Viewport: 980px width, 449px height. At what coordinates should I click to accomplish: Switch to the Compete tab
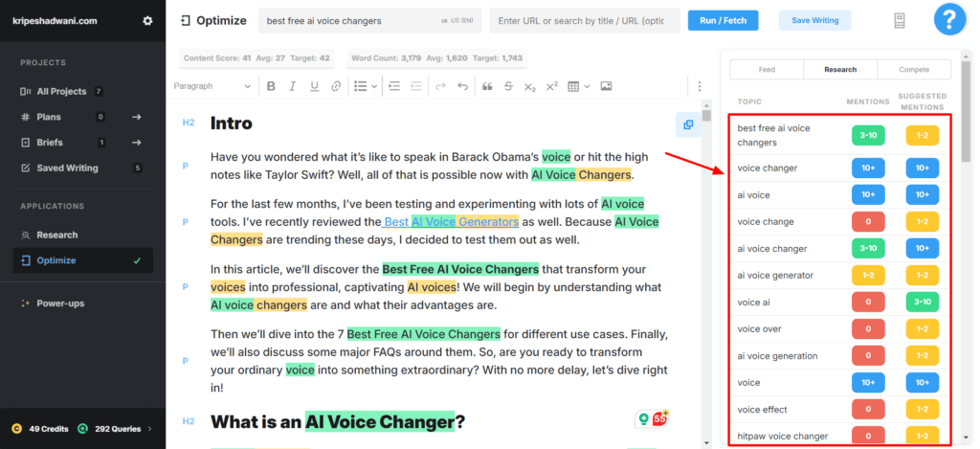(x=914, y=70)
